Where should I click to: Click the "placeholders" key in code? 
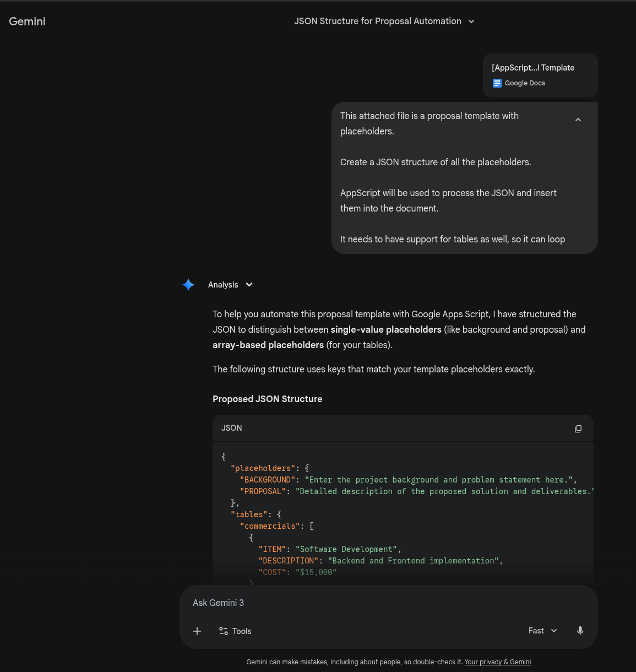[x=263, y=468]
